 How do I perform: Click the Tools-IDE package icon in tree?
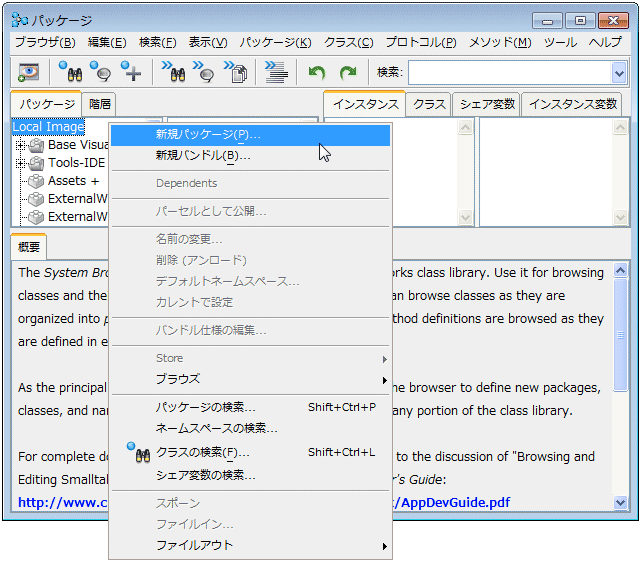(x=37, y=163)
